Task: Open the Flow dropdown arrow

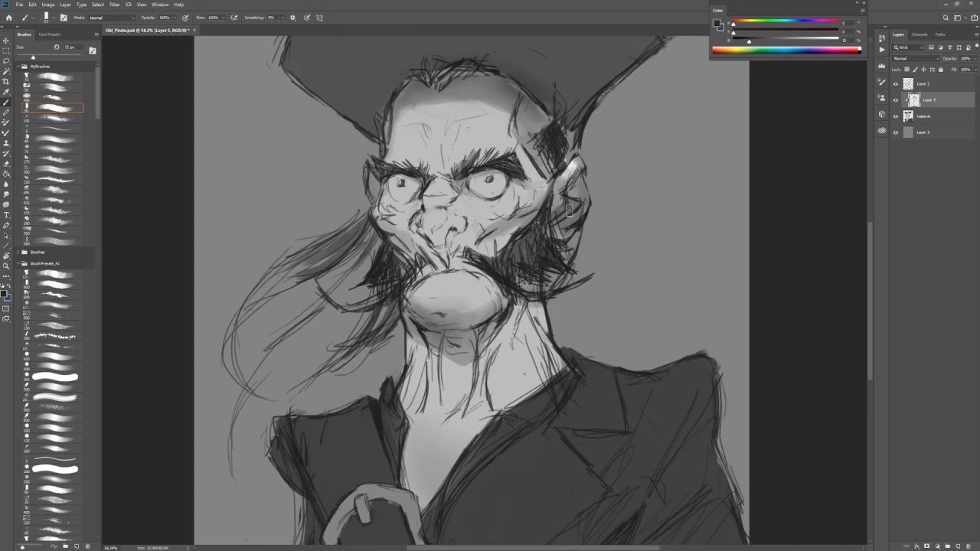Action: 224,18
